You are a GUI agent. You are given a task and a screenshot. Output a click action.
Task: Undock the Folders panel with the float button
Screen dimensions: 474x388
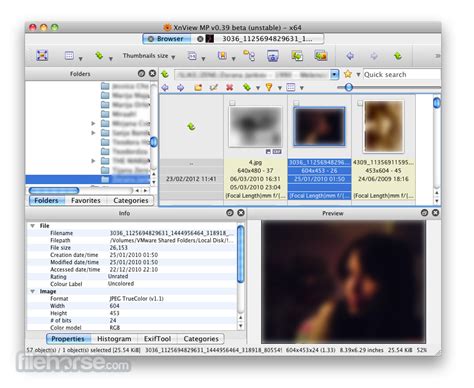[x=141, y=73]
